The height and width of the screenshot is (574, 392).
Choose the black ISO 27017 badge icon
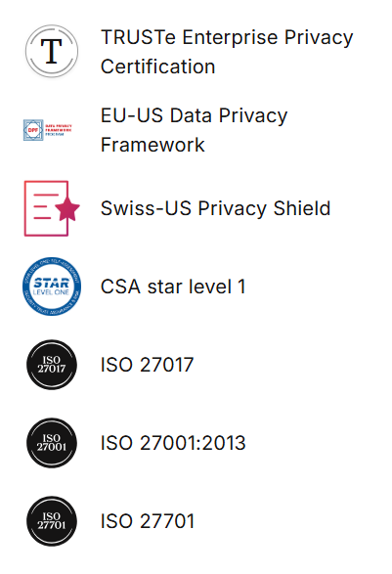[x=52, y=365]
